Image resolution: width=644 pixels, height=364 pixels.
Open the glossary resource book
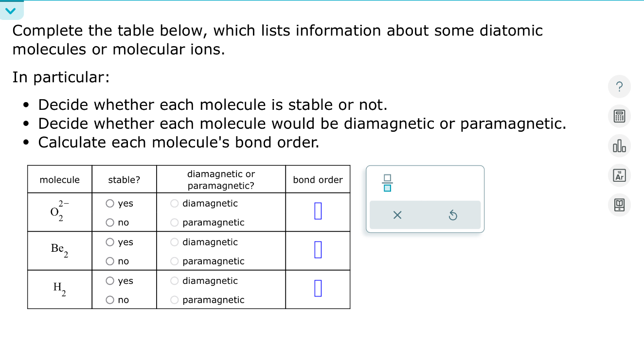click(619, 205)
